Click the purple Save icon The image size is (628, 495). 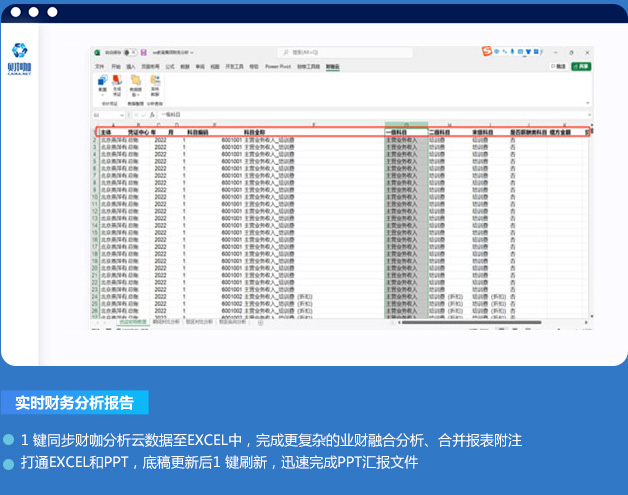tap(144, 52)
